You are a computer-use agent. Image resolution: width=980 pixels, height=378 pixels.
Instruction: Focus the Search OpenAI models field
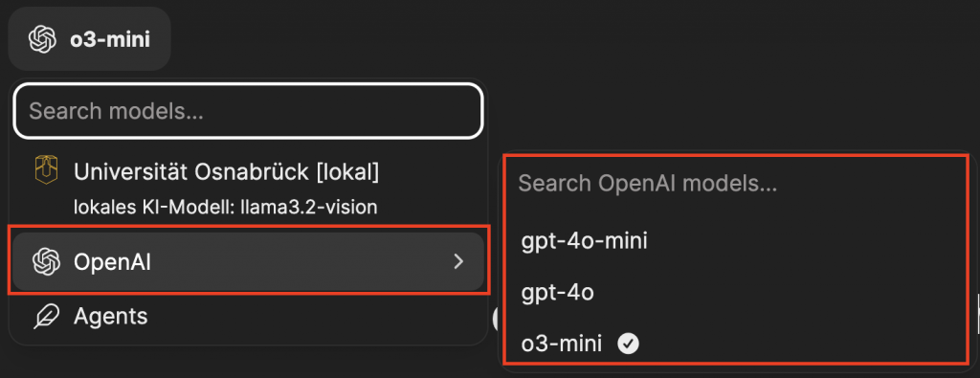pyautogui.click(x=738, y=184)
